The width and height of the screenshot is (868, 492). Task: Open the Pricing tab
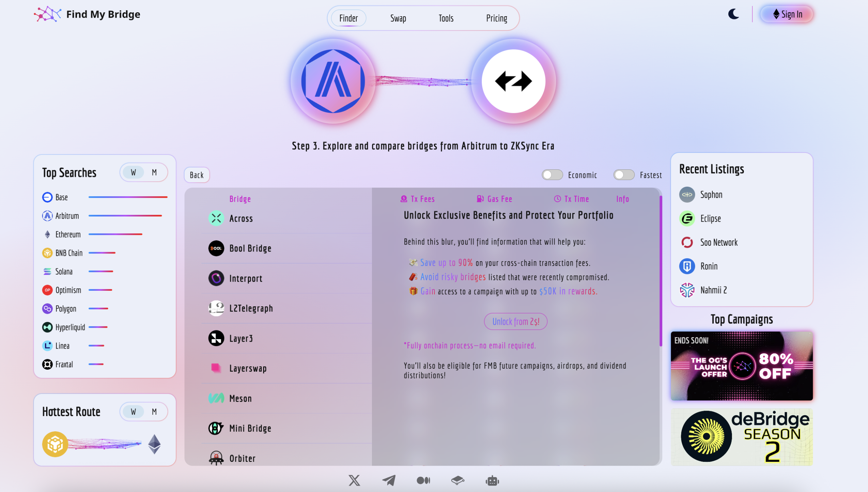[x=496, y=18]
